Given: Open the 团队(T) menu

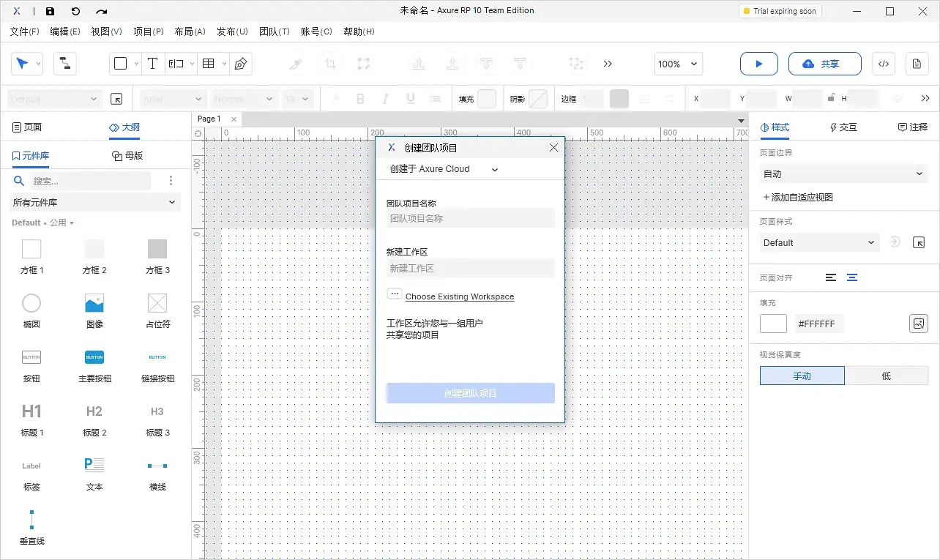Looking at the screenshot, I should pos(275,31).
